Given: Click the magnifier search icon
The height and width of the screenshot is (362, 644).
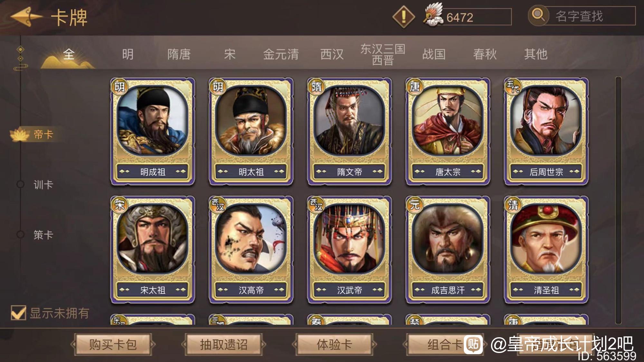Looking at the screenshot, I should [x=538, y=15].
